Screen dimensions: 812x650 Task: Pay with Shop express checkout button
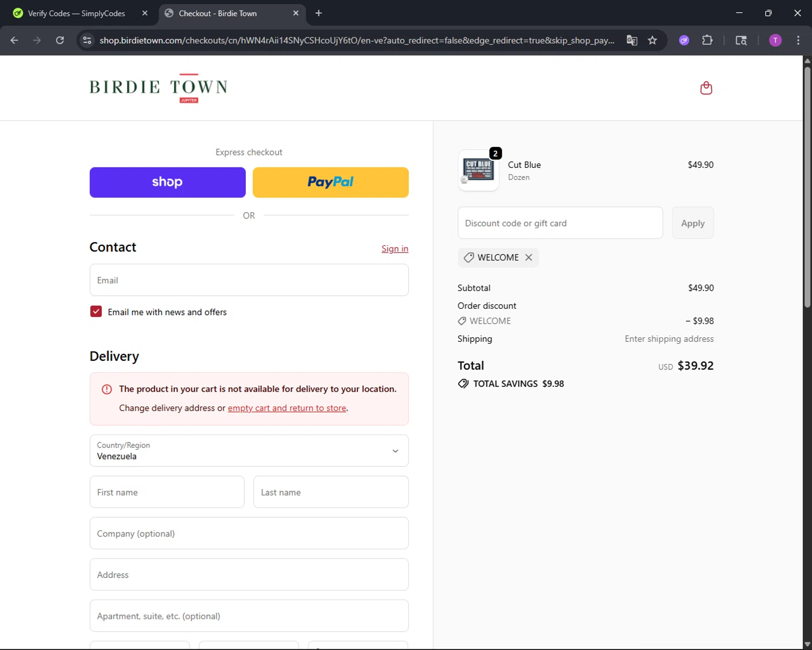tap(167, 183)
